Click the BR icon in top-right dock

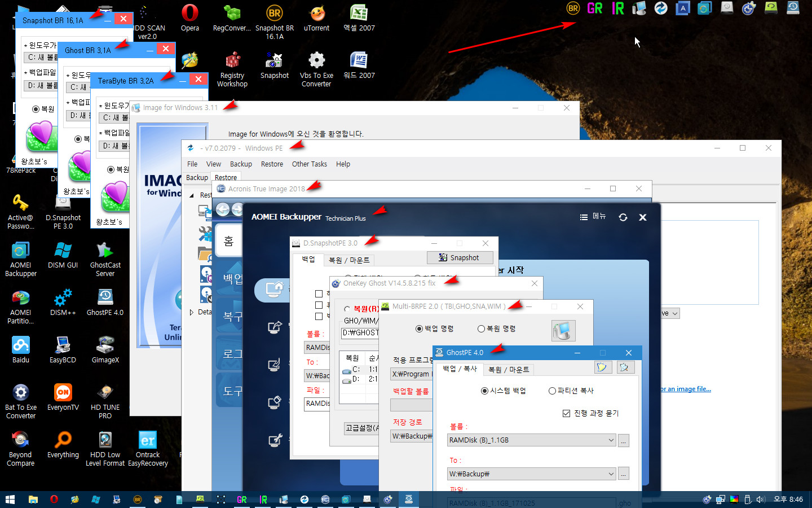[x=573, y=8]
